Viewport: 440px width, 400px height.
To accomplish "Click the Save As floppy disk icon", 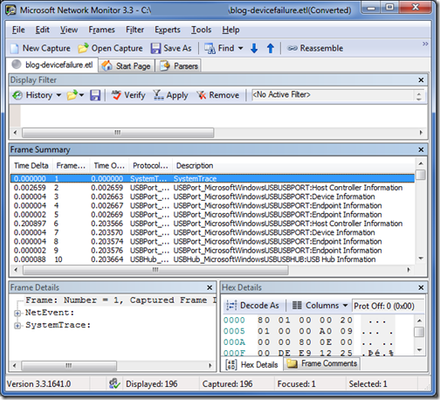I will pyautogui.click(x=156, y=48).
